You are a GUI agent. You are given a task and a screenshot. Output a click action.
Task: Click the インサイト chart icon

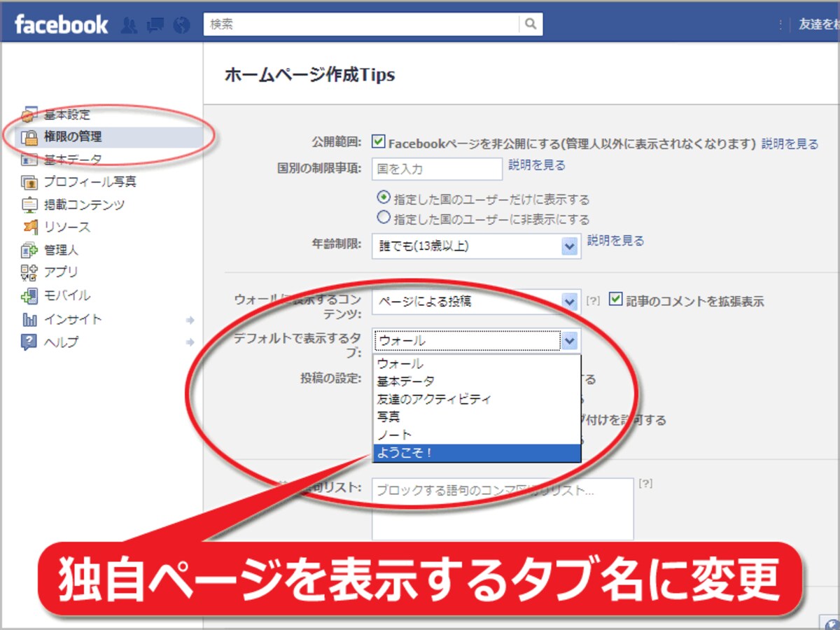coord(29,320)
